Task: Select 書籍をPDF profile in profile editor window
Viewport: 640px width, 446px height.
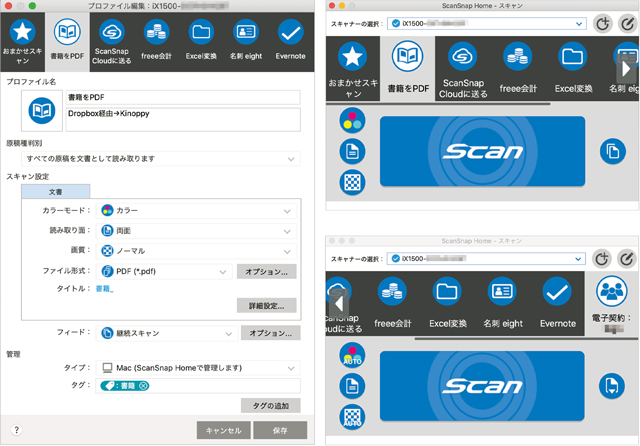Action: pyautogui.click(x=67, y=42)
